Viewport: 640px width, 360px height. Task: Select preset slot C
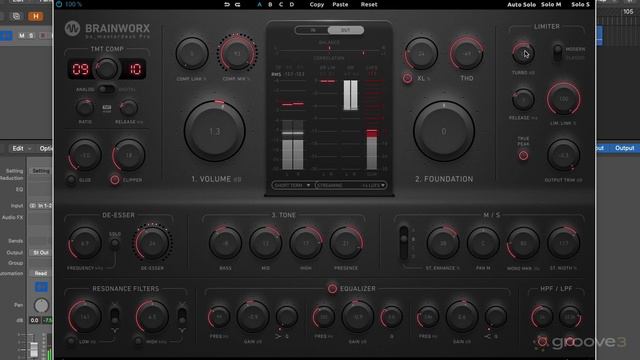(x=281, y=4)
